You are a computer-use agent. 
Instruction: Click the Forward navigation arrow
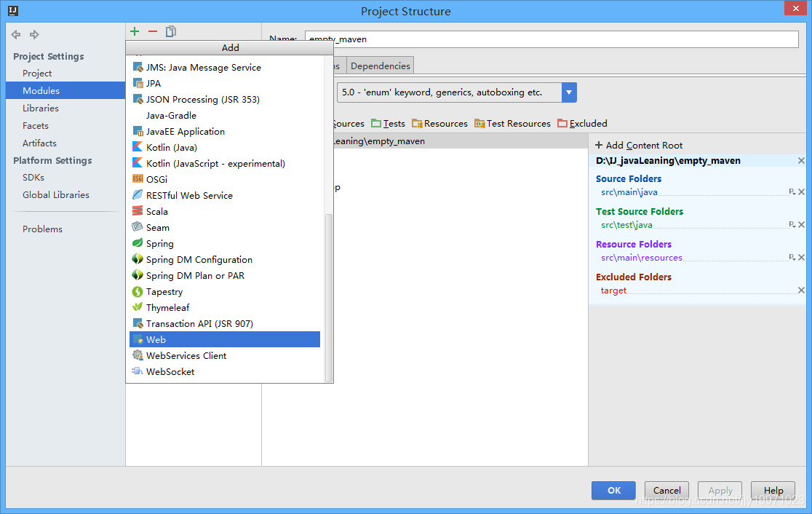[34, 35]
